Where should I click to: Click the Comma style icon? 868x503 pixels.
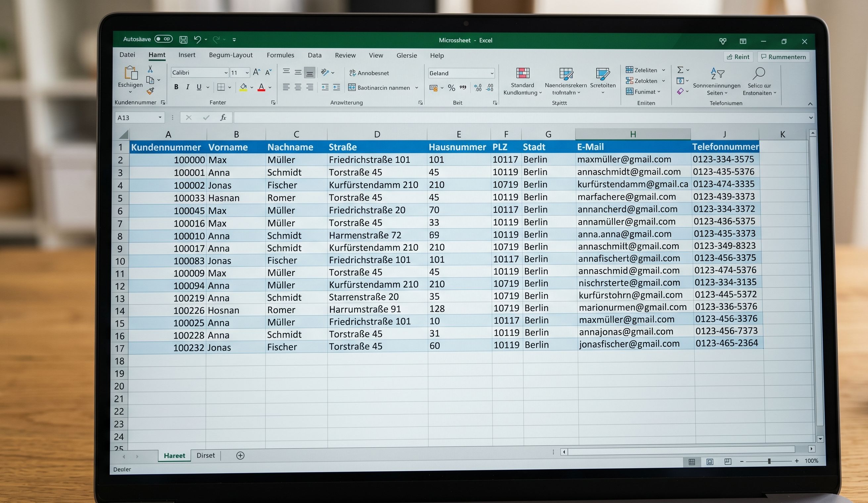463,87
